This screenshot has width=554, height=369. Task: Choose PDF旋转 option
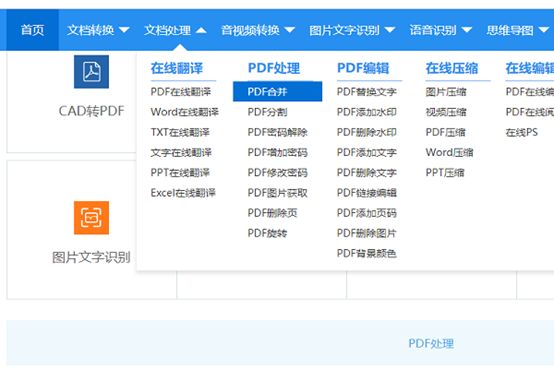pyautogui.click(x=267, y=233)
